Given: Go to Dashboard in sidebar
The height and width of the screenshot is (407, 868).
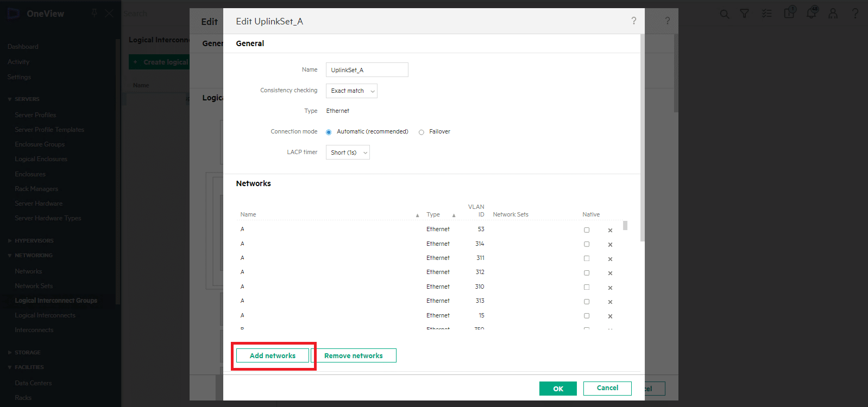Looking at the screenshot, I should (x=23, y=47).
